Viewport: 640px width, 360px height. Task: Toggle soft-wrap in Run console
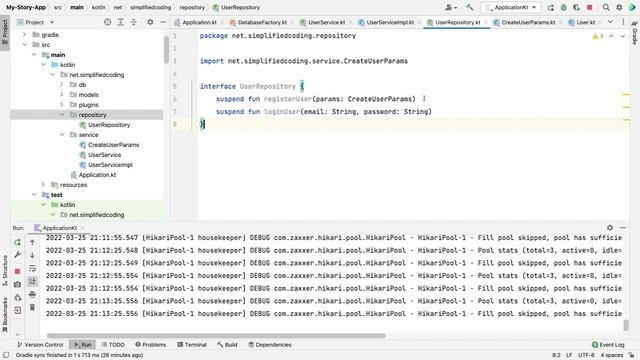(32, 268)
